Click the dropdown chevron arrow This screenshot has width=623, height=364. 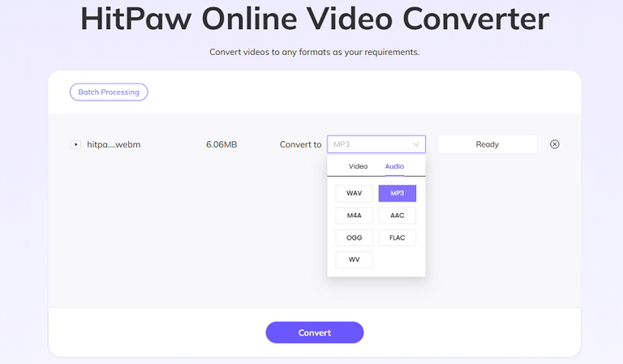pyautogui.click(x=416, y=144)
